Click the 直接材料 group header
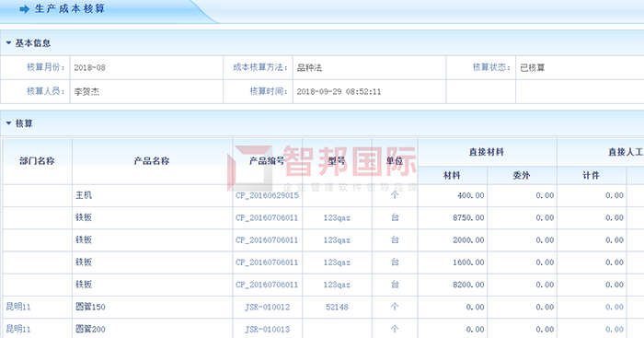Image resolution: width=644 pixels, height=338 pixels. click(487, 152)
